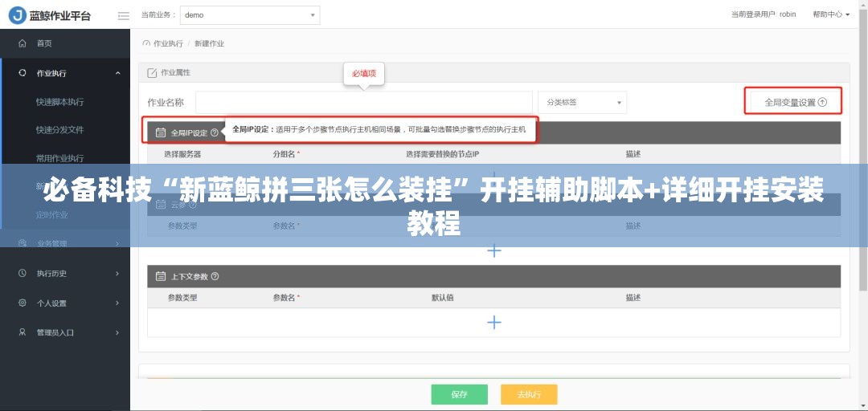
Task: Click the 选择服务器 column header
Action: [182, 154]
